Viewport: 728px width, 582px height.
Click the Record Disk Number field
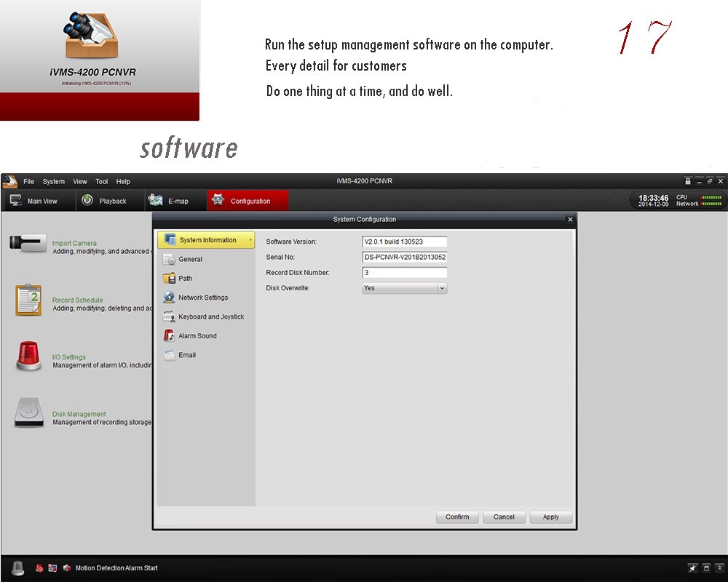(x=404, y=273)
